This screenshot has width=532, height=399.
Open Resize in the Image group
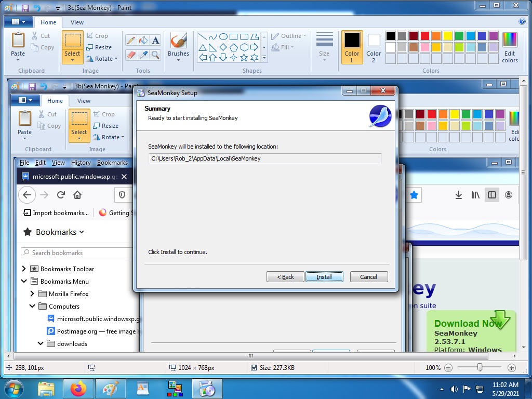click(99, 47)
